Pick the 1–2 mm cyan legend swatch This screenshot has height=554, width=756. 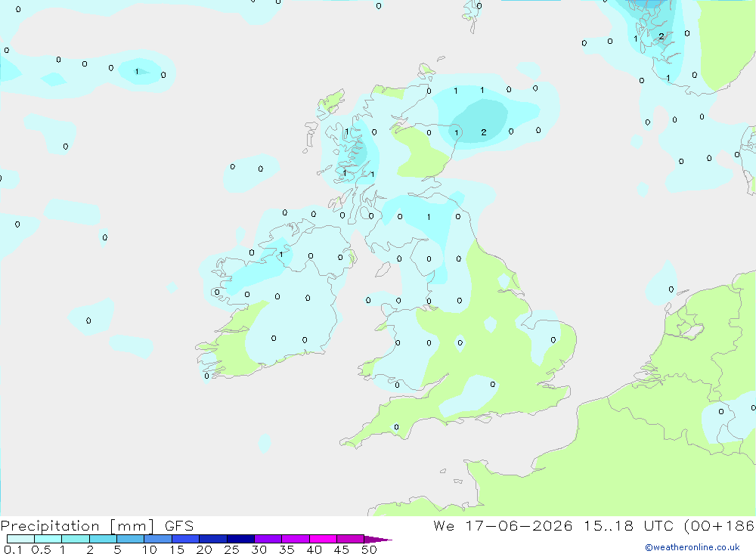(x=76, y=539)
